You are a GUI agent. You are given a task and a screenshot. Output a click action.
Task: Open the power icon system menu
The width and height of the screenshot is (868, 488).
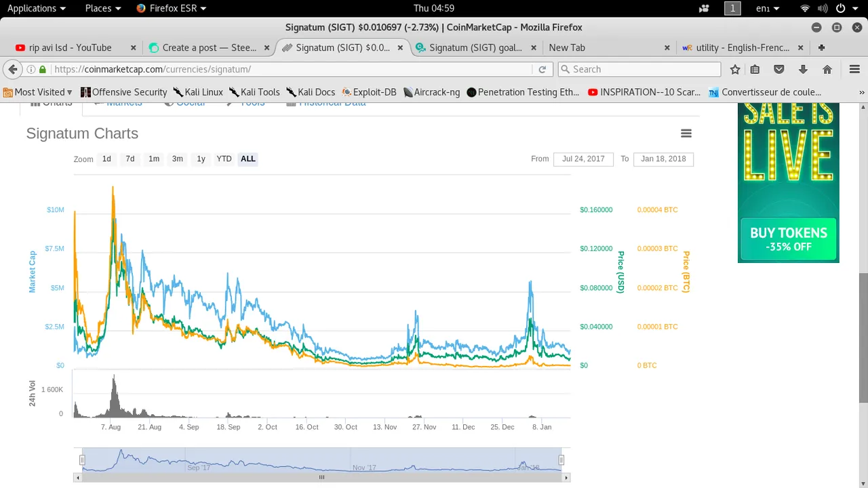pos(840,8)
